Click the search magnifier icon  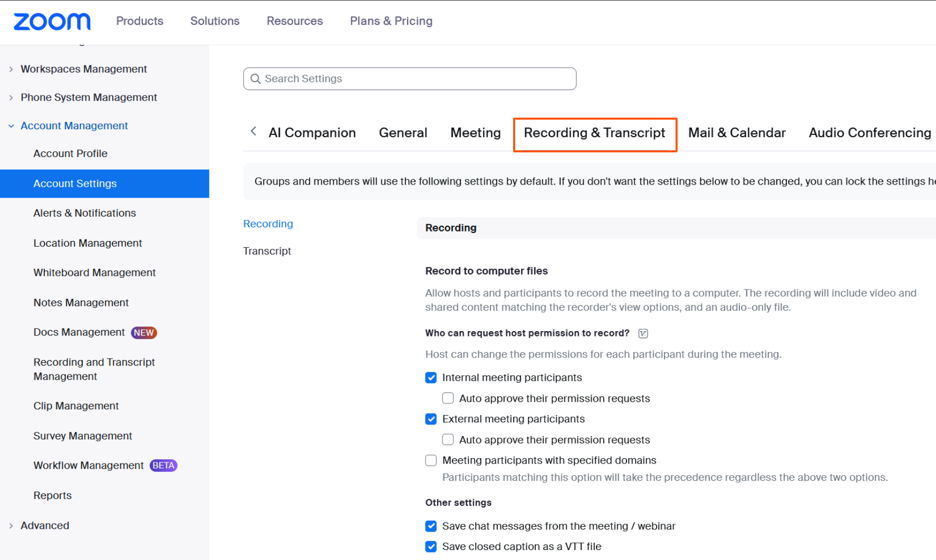[256, 79]
